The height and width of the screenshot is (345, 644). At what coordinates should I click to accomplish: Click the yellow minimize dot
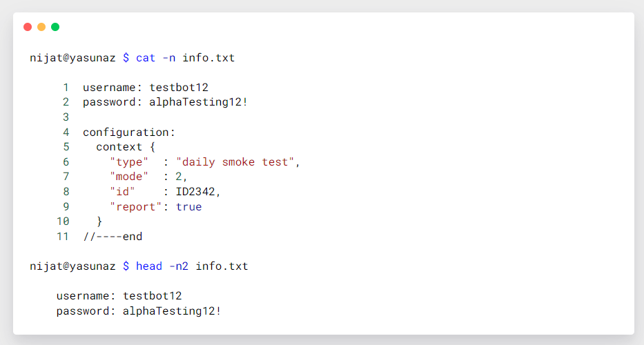pyautogui.click(x=41, y=27)
